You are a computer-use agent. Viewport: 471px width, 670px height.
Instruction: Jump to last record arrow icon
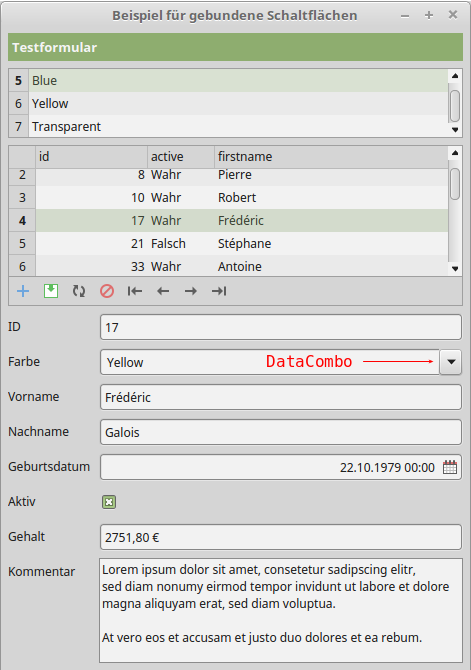(219, 291)
